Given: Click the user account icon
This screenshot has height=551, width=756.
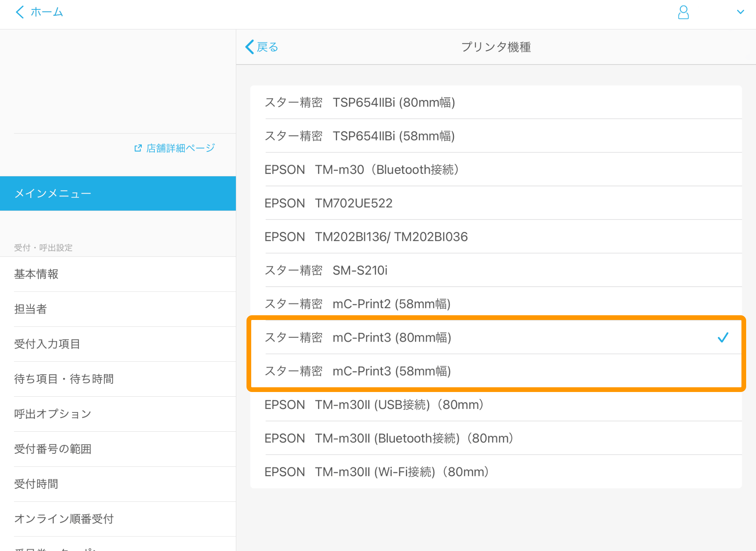Looking at the screenshot, I should (x=683, y=12).
